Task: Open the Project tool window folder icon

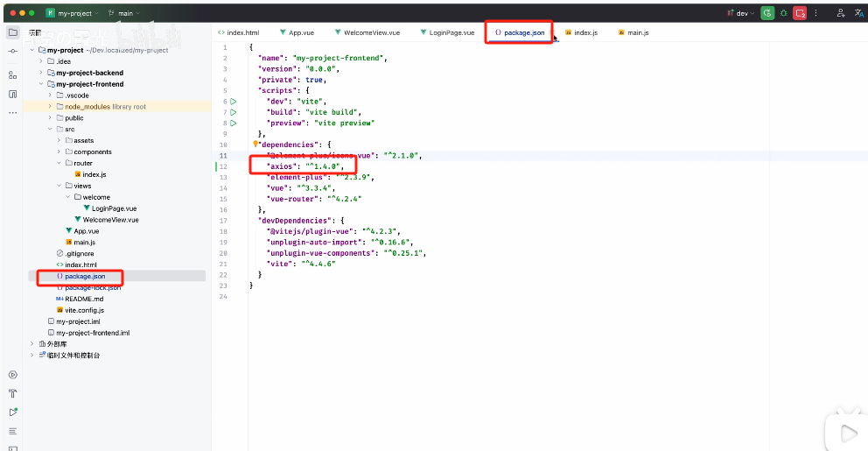Action: 13,32
